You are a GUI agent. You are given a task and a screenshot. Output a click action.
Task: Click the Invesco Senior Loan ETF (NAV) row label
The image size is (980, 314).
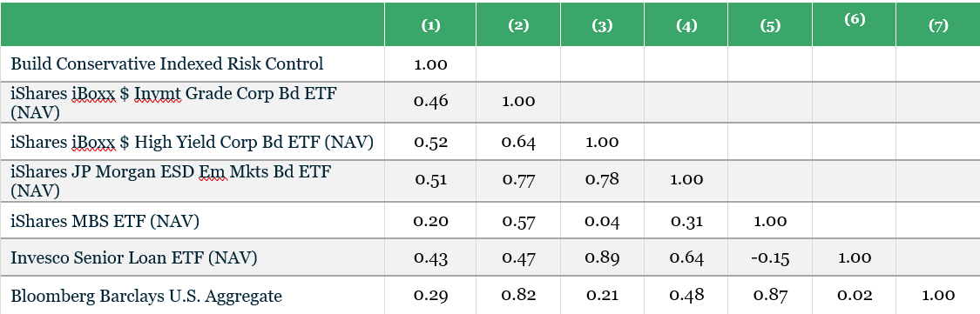[x=134, y=257]
